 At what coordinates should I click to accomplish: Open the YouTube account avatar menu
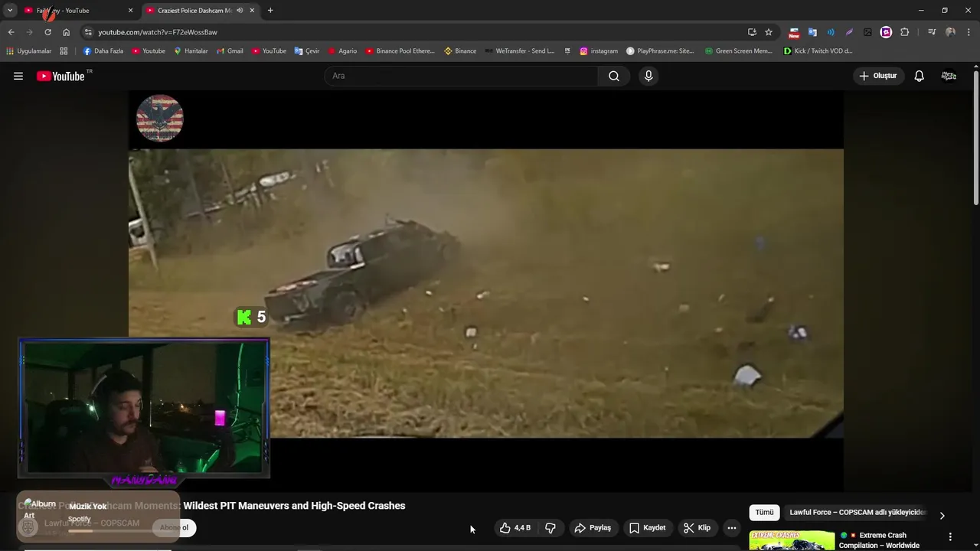click(949, 76)
